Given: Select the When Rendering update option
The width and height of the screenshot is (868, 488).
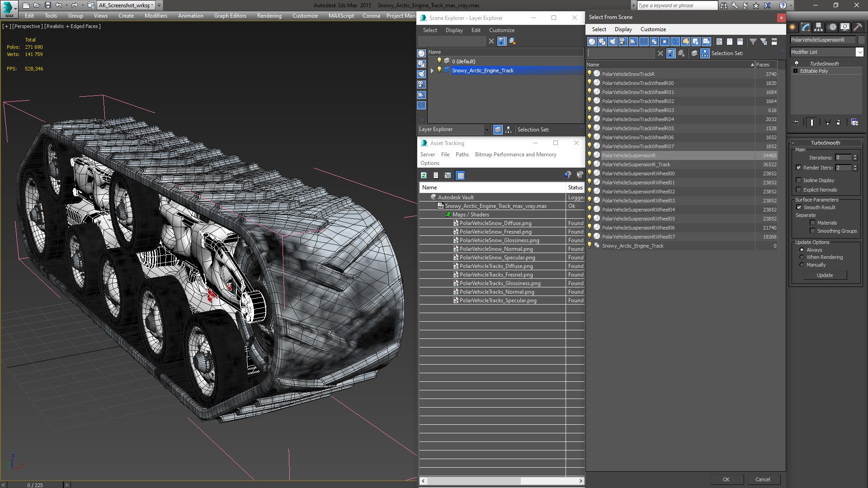Looking at the screenshot, I should (x=802, y=257).
